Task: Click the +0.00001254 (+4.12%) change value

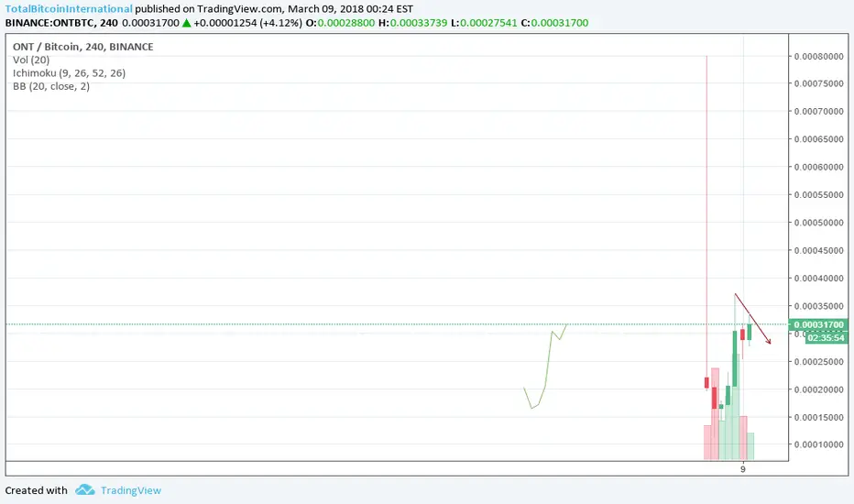Action: [247, 23]
